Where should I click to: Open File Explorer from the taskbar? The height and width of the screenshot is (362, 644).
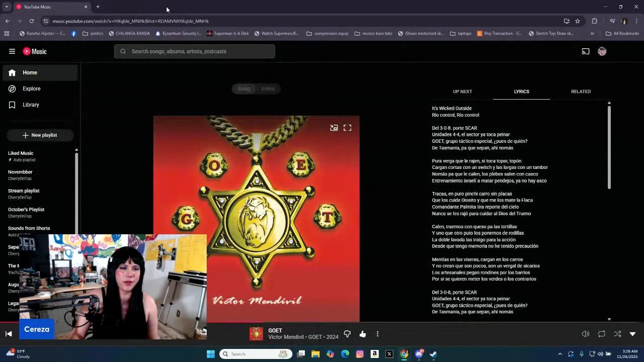click(315, 354)
